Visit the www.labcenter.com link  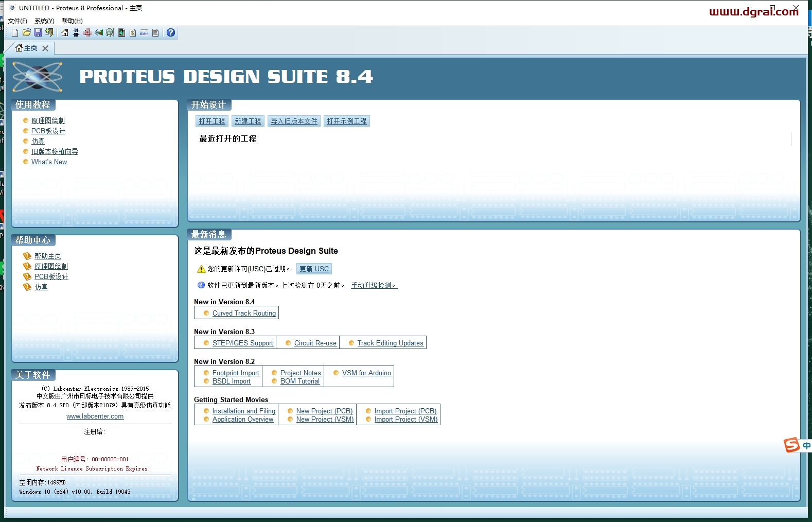(95, 416)
